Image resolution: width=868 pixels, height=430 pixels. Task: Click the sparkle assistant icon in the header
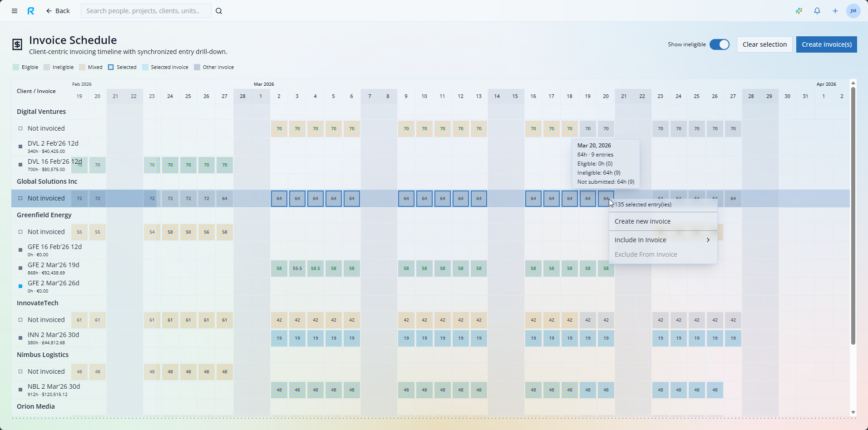[x=799, y=11]
